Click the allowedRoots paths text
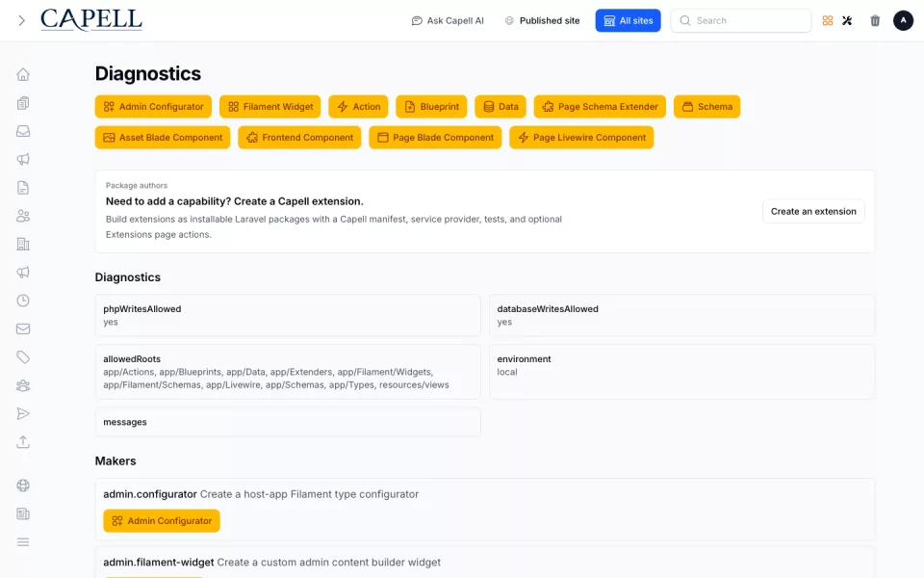The image size is (924, 578). click(x=276, y=379)
